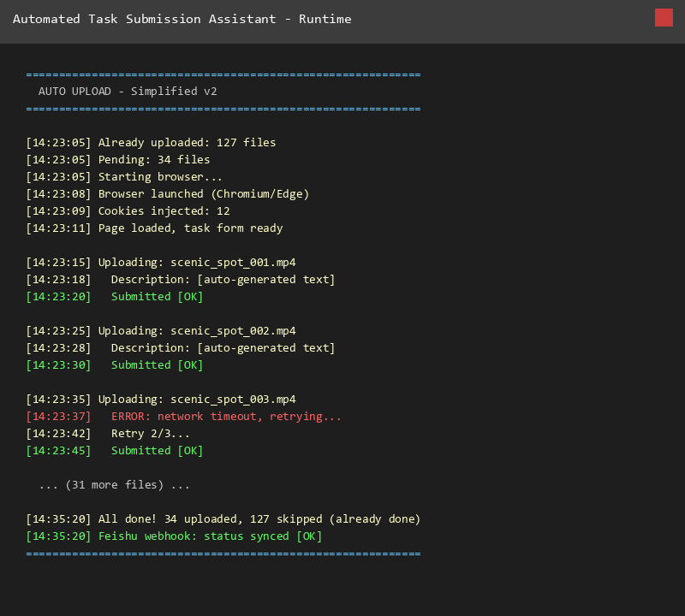Click the '... (31 more files) ...' line
Image resolution: width=685 pixels, height=616 pixels.
click(x=115, y=485)
